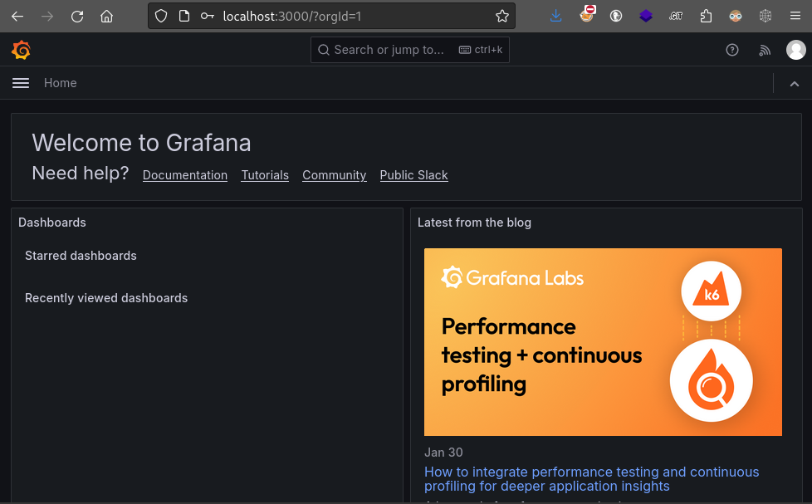Click the Need help? text
The image size is (812, 504).
coord(81,173)
